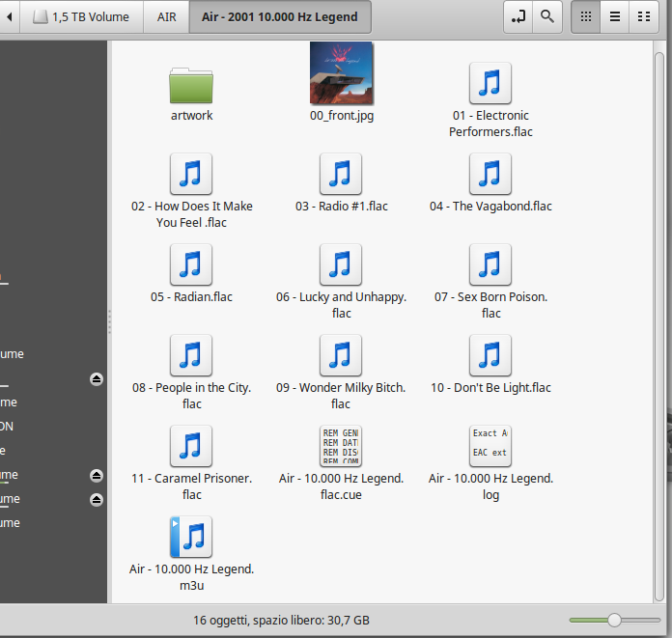Screen dimensions: 672x638
Task: Select the 05 - Radian.flac music icon
Action: (191, 264)
